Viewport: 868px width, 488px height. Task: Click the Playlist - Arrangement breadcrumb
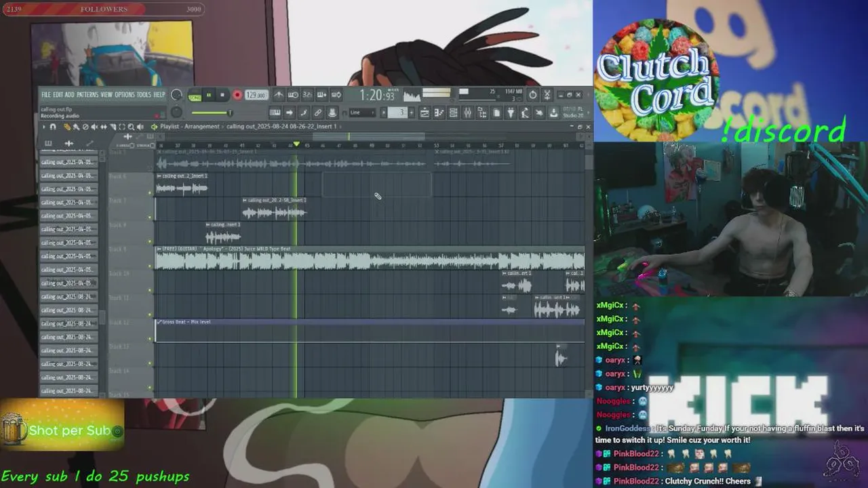click(190, 127)
